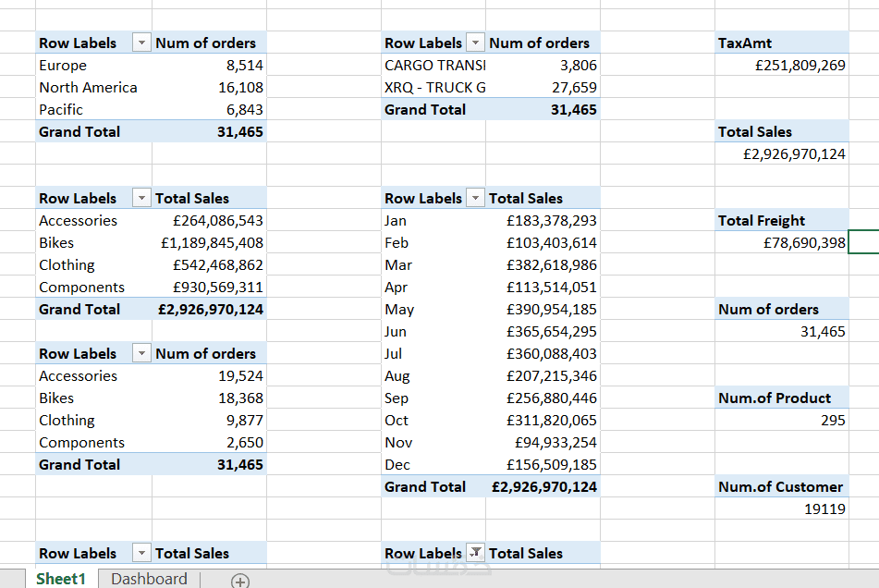This screenshot has width=879, height=588.
Task: Click the XRQ - TRUCK G row label
Action: pos(434,88)
